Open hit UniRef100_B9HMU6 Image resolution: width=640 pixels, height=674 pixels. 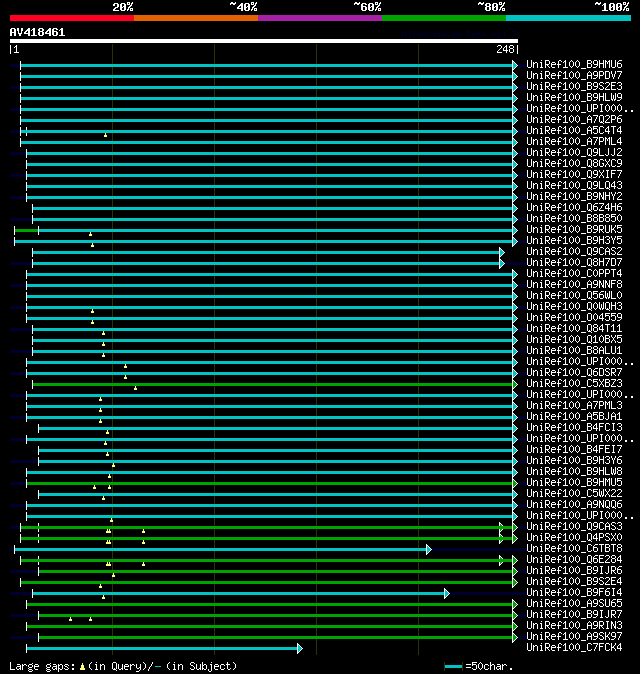574,64
